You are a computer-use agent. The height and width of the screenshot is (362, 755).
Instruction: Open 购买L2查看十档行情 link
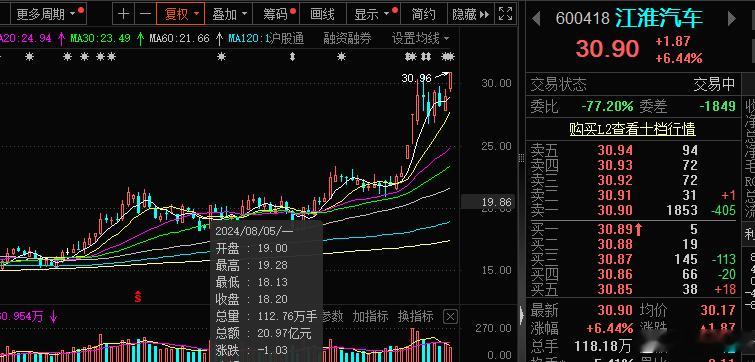point(632,129)
